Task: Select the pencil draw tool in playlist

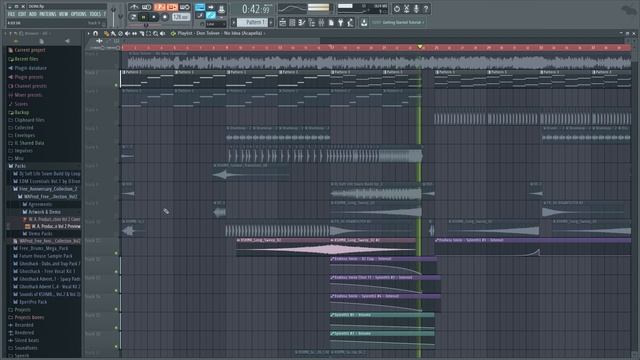Action: pyautogui.click(x=107, y=33)
